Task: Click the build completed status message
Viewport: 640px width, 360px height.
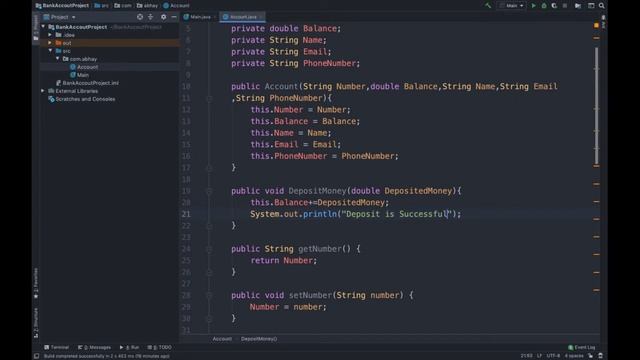Action: (107, 356)
